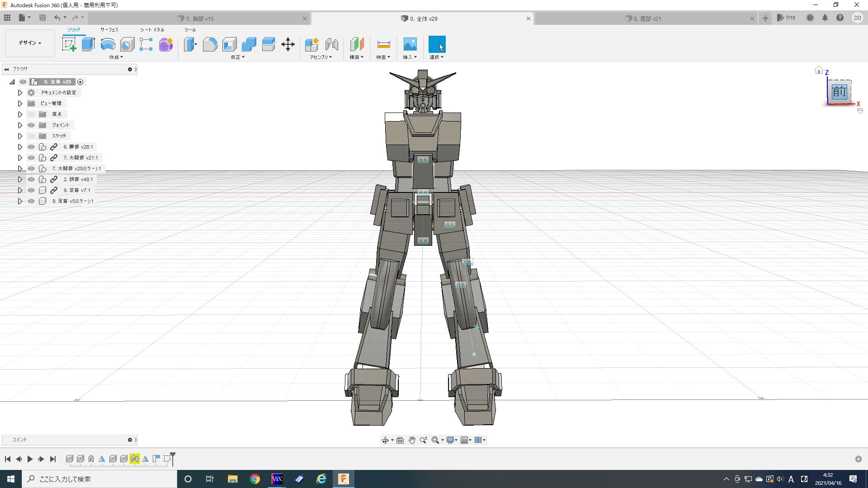Click the 前 face on view cube

click(x=839, y=92)
